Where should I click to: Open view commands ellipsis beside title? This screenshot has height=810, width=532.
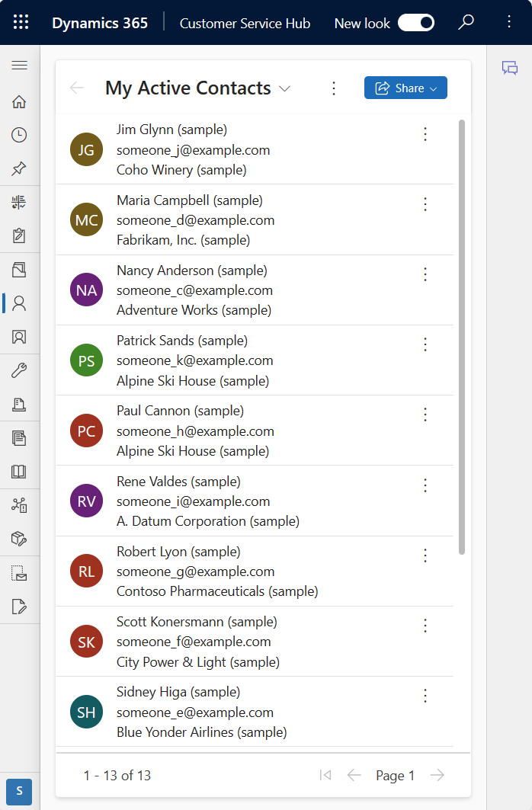tap(334, 88)
